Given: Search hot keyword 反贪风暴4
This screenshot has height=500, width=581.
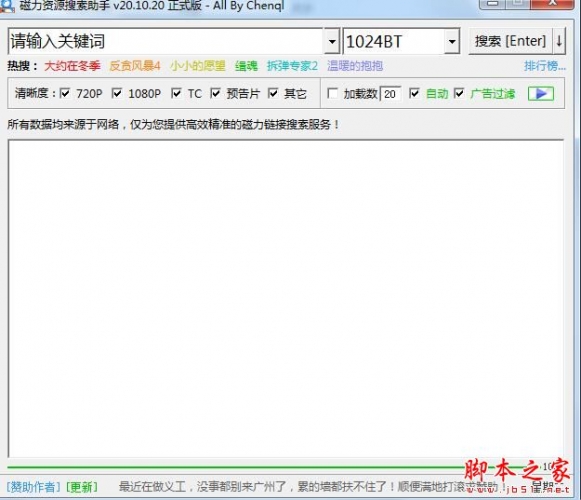Looking at the screenshot, I should (135, 66).
